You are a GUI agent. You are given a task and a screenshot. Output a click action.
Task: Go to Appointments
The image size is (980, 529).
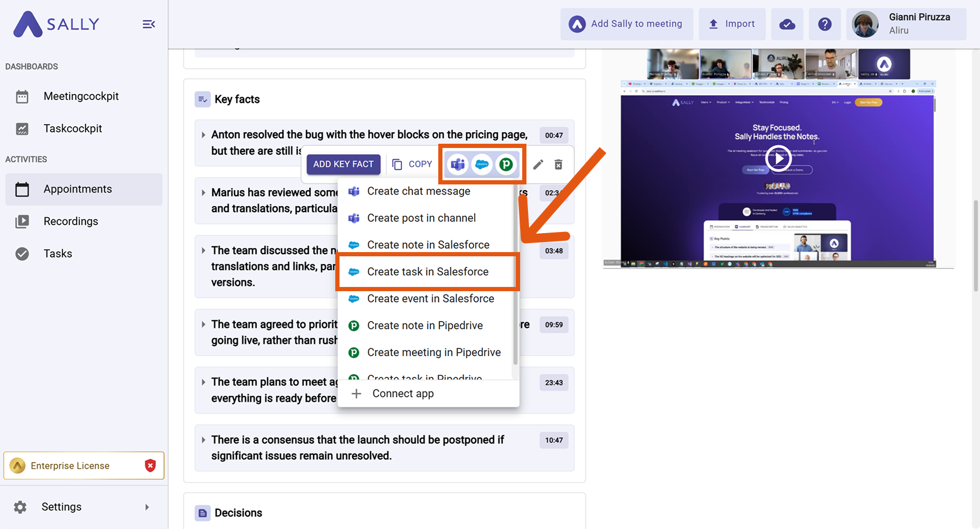coord(84,189)
